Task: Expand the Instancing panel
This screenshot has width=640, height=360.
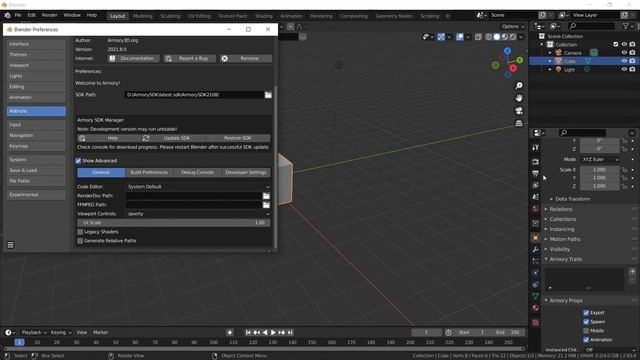Action: point(561,229)
